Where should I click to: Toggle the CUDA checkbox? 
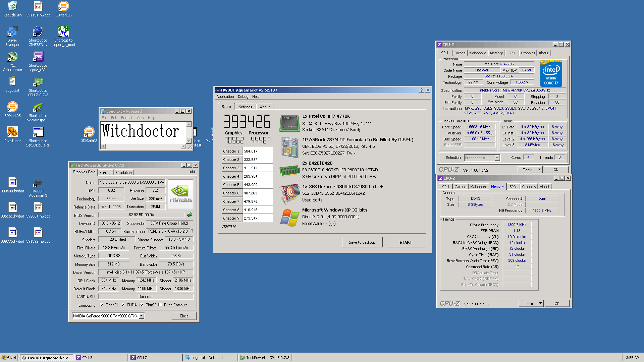pyautogui.click(x=123, y=305)
